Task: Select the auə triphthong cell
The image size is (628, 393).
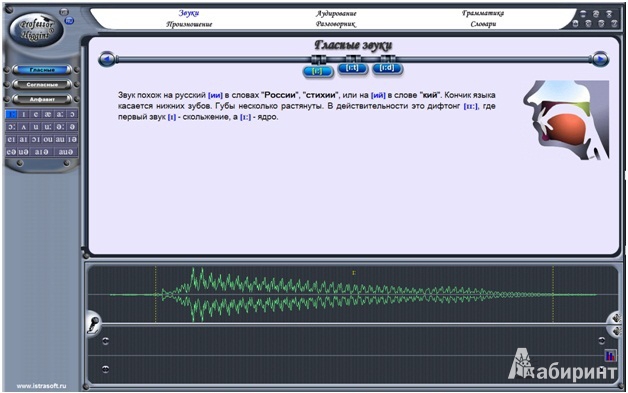Action: coord(66,152)
